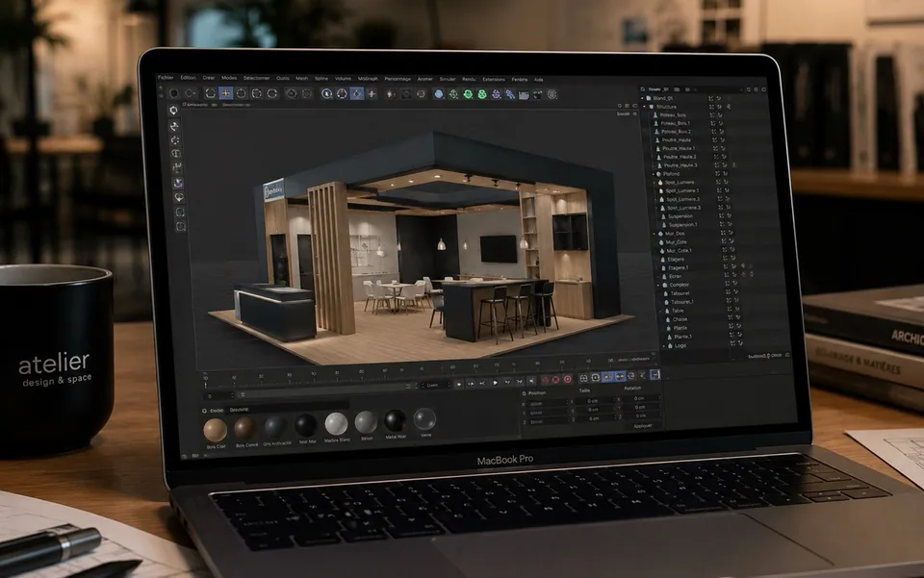The image size is (924, 578).
Task: Expand the Comptoir group arrow
Action: pyautogui.click(x=658, y=285)
